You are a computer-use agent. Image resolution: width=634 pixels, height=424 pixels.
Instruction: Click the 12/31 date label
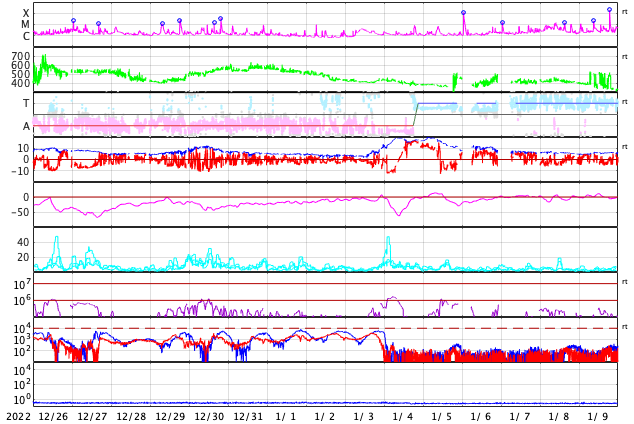point(248,417)
